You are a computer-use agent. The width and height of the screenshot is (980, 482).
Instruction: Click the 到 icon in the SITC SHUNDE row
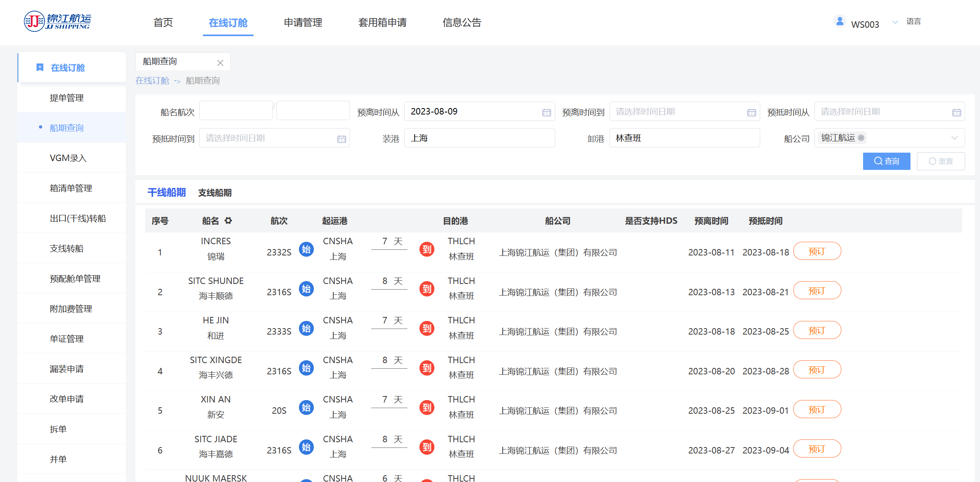coord(427,288)
